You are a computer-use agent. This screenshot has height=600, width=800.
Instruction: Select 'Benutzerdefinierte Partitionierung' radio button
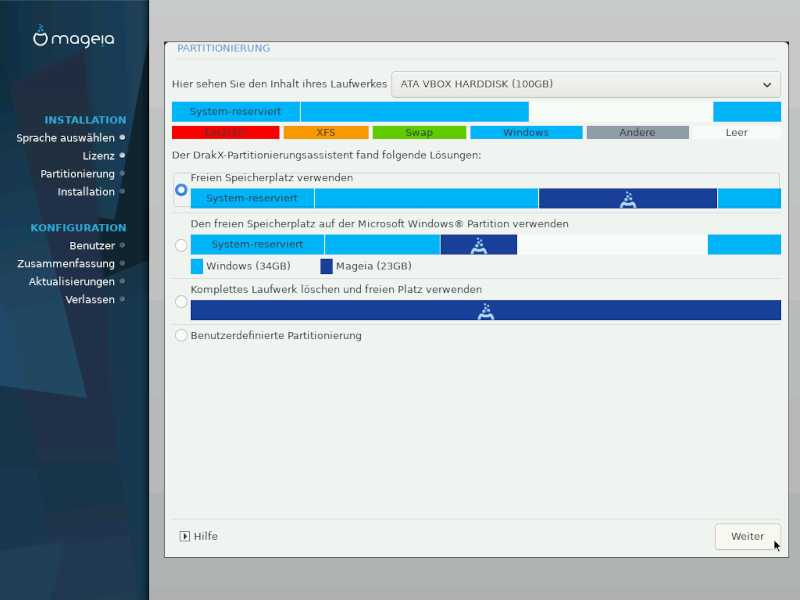tap(181, 336)
